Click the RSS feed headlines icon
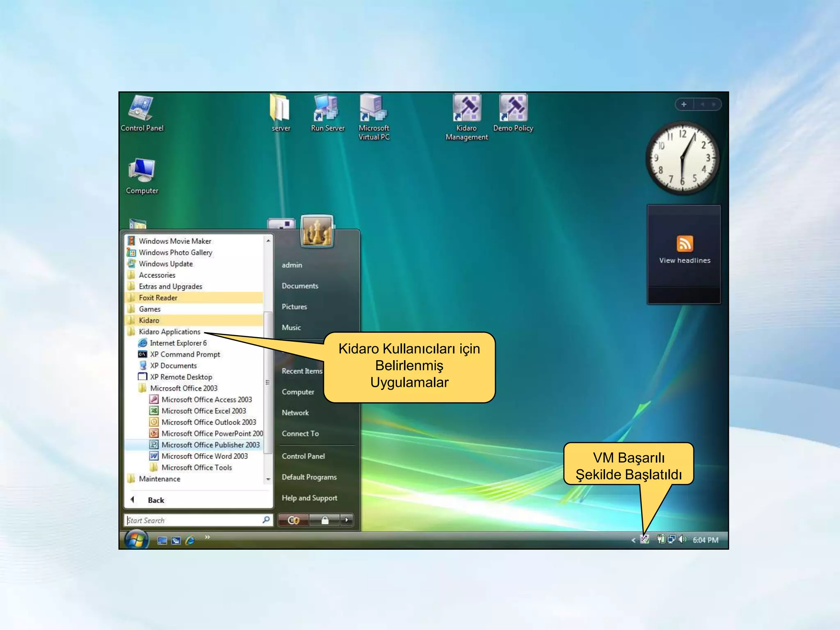 [685, 243]
